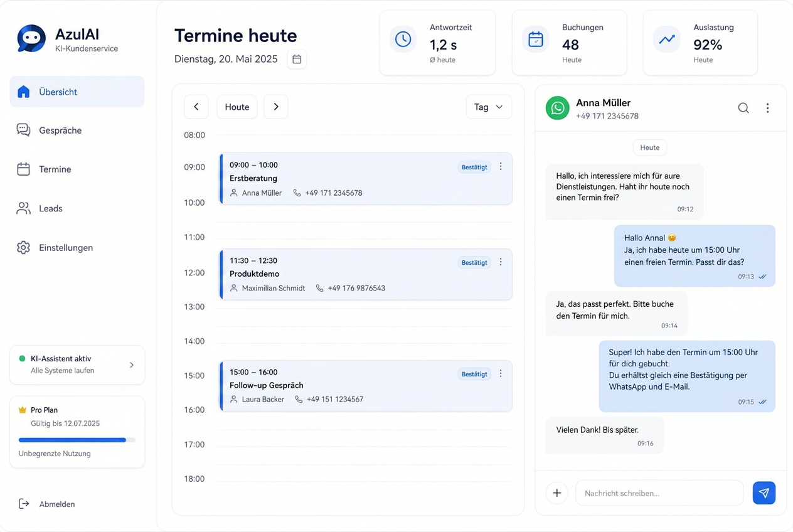Click the Heute date label in the chat

pyautogui.click(x=650, y=147)
